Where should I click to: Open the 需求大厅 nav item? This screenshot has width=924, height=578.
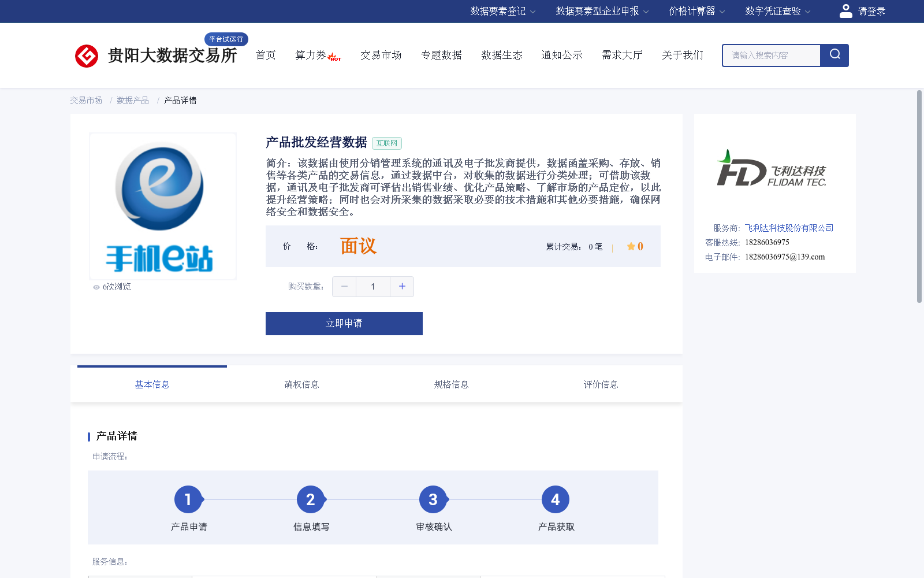click(x=622, y=55)
